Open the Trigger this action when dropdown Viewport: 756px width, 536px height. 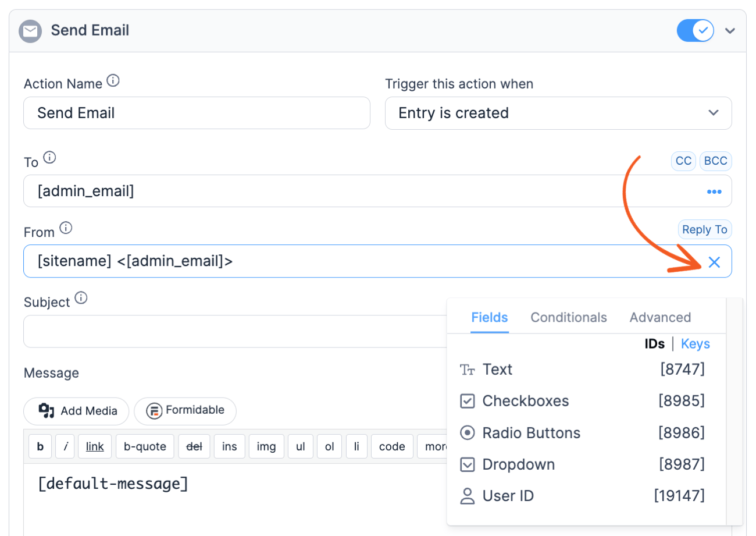558,113
